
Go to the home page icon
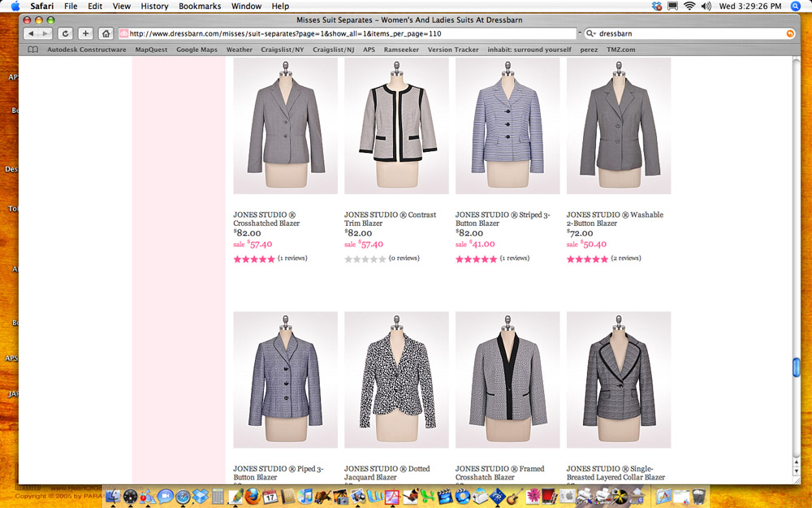pos(106,33)
